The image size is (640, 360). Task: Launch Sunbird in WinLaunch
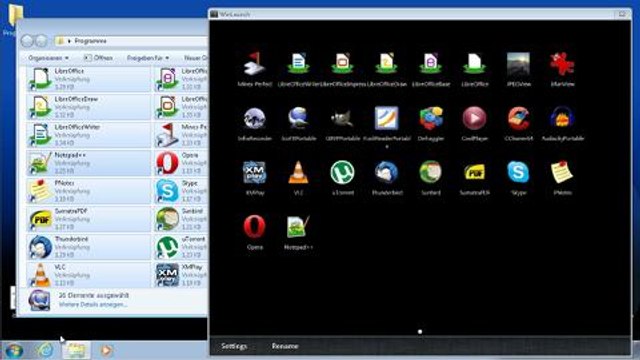pos(431,172)
